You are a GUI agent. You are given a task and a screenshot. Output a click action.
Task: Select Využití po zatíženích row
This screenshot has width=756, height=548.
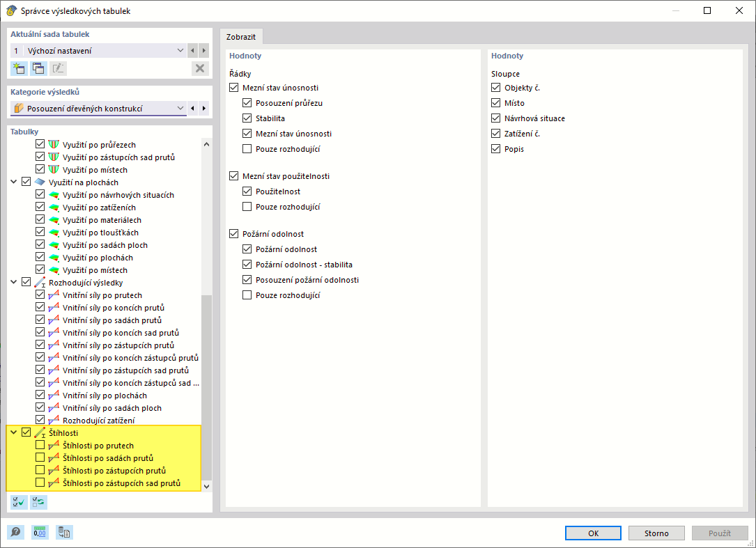tap(99, 208)
